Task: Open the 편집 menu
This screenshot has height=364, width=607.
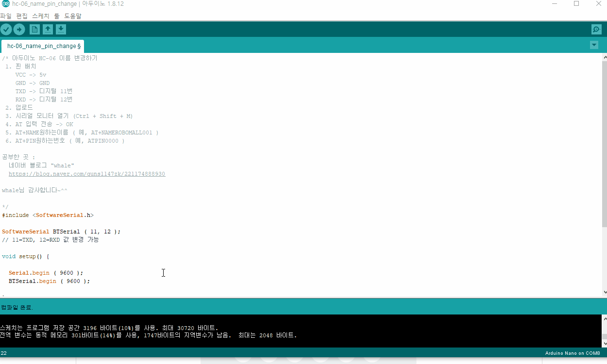Action: pos(22,16)
